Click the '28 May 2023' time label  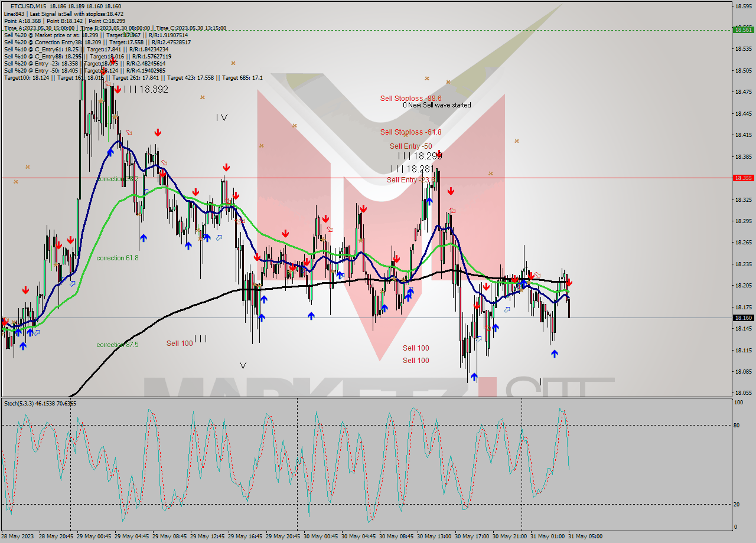[18, 537]
